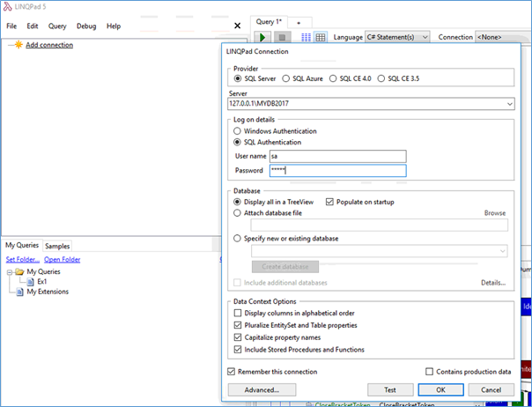The width and height of the screenshot is (532, 407).
Task: Select the Ex1 query in tree
Action: [x=42, y=281]
